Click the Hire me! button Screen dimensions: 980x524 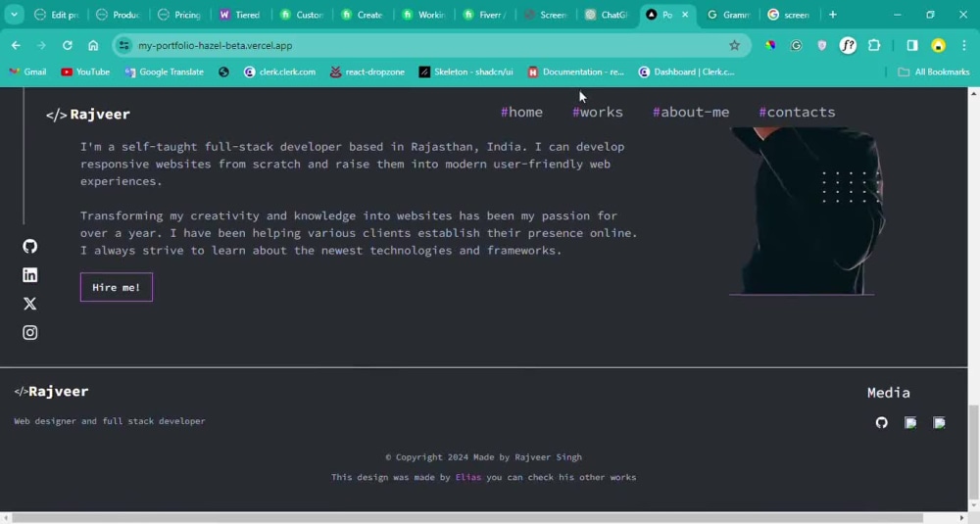(x=117, y=287)
